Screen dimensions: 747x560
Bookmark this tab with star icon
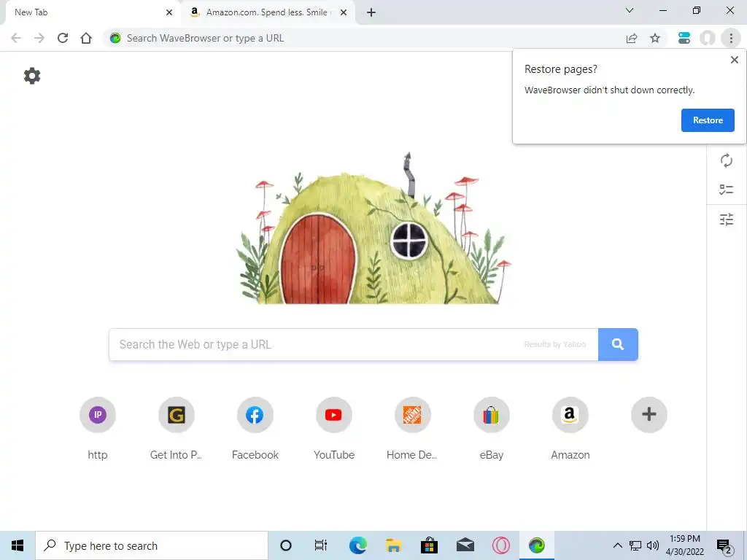655,38
